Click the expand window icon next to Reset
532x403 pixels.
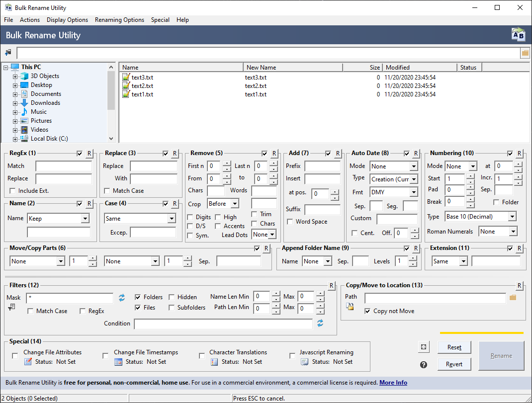(x=424, y=347)
